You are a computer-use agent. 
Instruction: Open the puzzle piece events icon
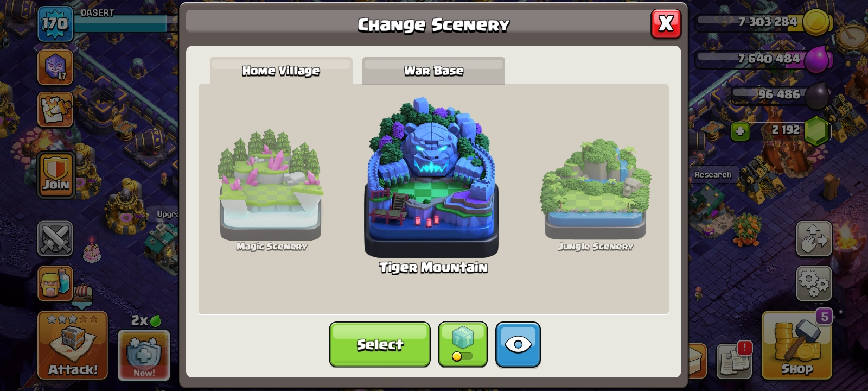pyautogui.click(x=55, y=110)
